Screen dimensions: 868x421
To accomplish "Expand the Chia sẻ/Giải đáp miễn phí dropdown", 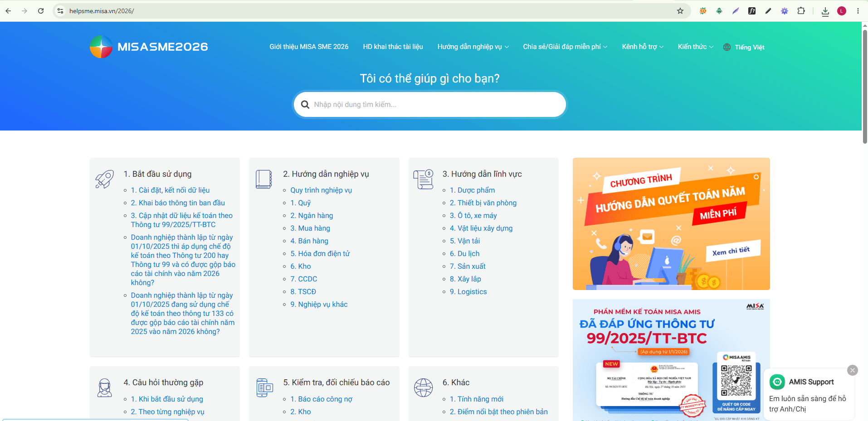I will click(x=565, y=47).
